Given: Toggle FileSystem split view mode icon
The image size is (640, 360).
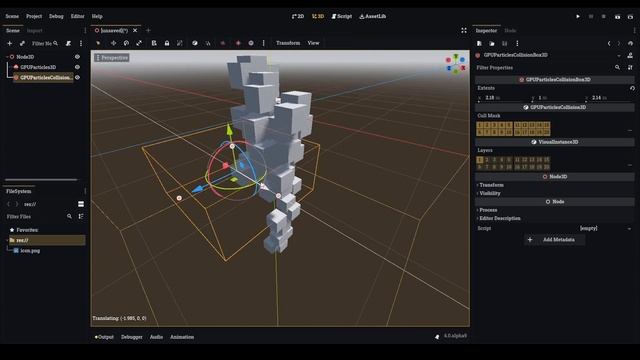Looking at the screenshot, I should point(81,204).
